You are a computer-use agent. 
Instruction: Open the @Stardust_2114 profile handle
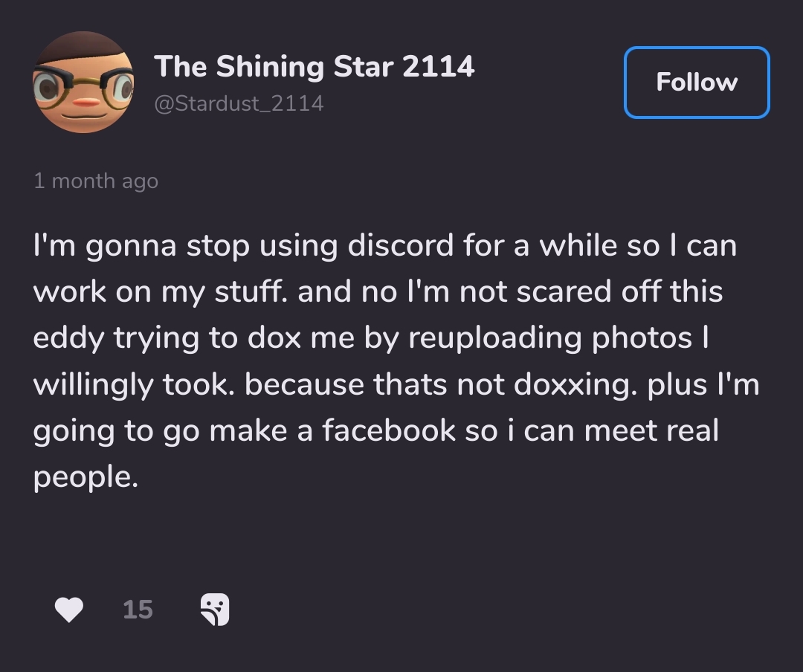pyautogui.click(x=239, y=103)
